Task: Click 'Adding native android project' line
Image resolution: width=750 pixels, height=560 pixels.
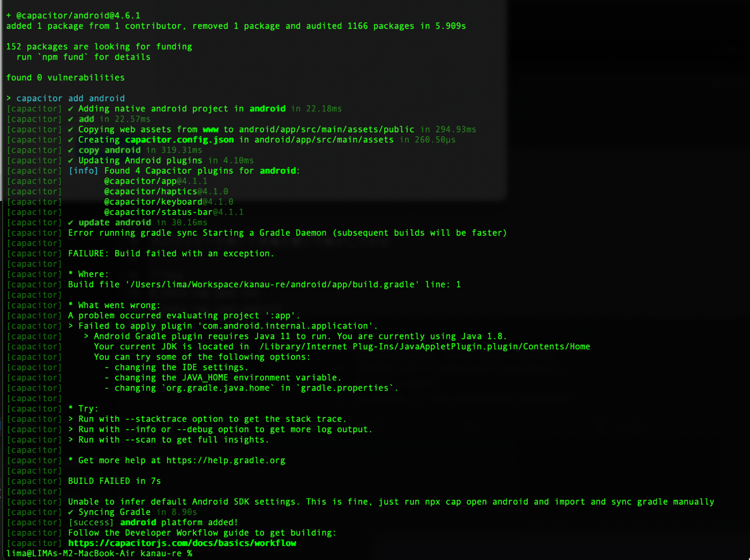Action: [205, 109]
